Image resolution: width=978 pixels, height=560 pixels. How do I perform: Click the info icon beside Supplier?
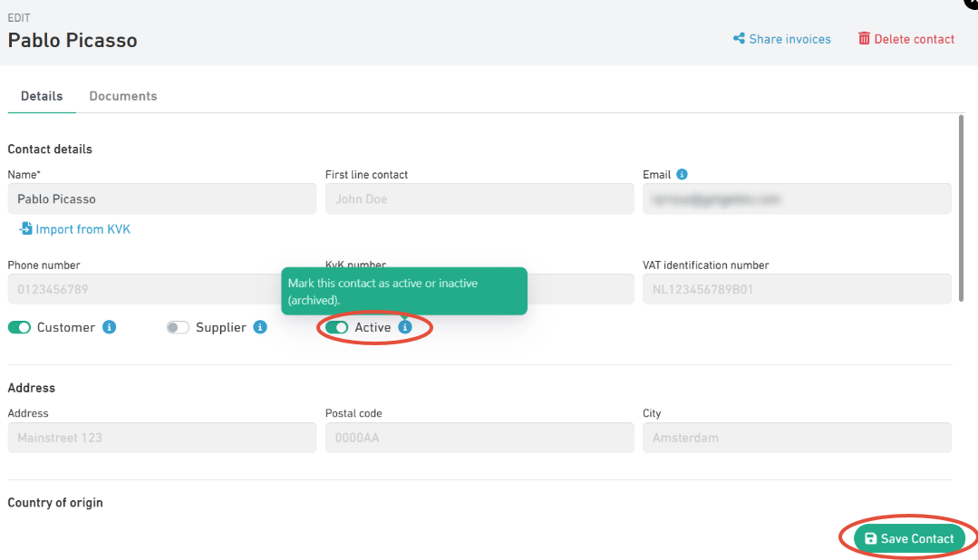click(x=260, y=327)
